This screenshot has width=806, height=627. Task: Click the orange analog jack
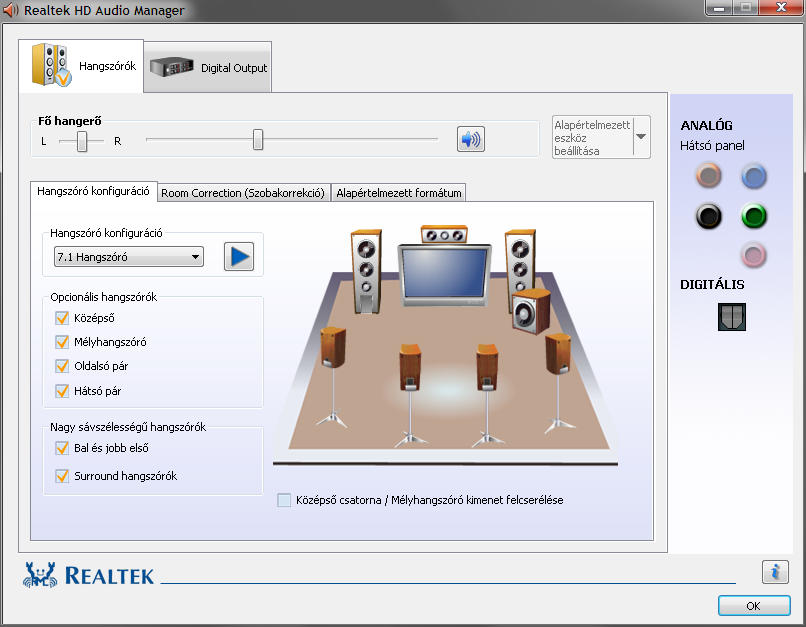click(x=709, y=176)
